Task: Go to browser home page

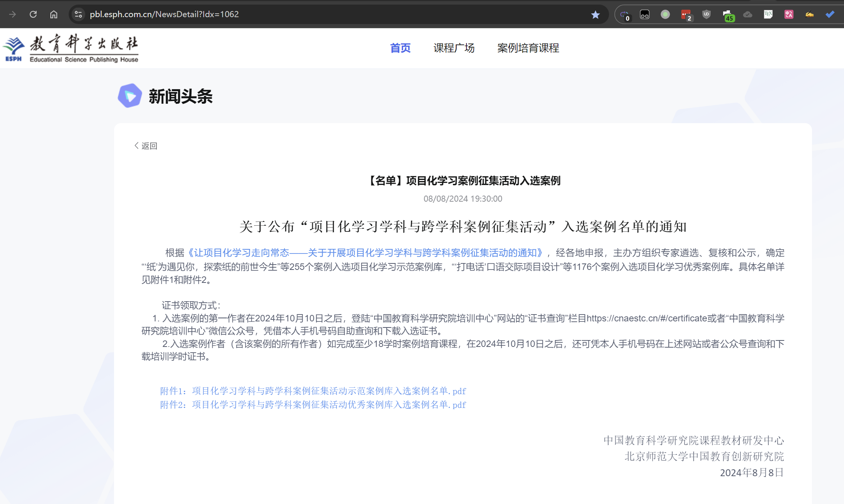Action: pyautogui.click(x=54, y=14)
